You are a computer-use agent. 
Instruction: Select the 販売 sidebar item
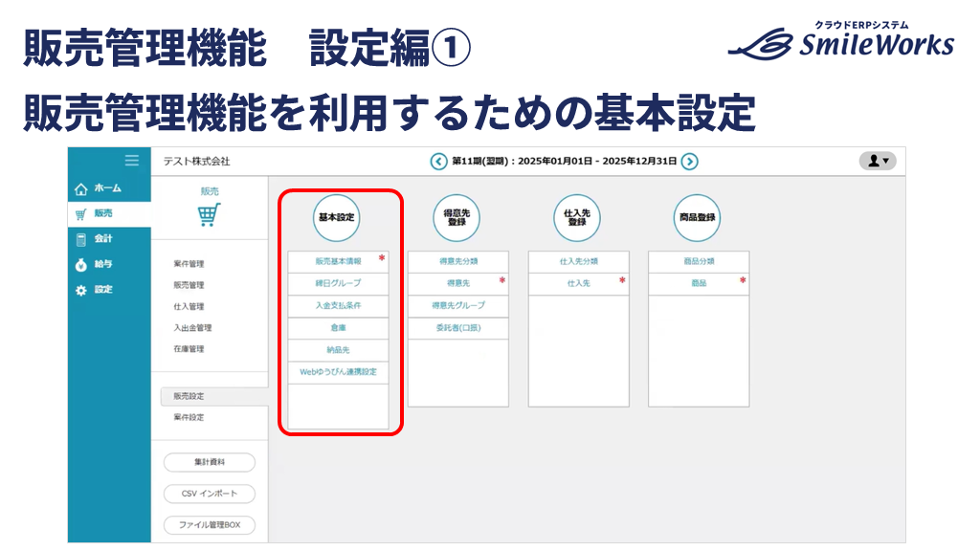[109, 213]
